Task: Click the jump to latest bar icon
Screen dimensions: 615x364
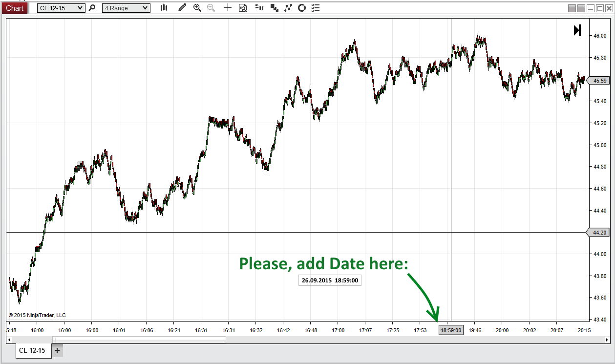Action: (x=577, y=30)
